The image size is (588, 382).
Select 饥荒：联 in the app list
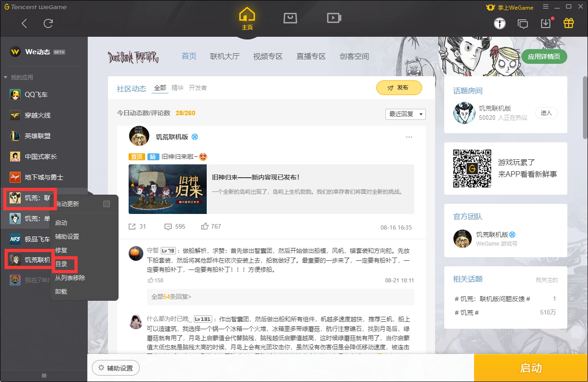coord(29,198)
